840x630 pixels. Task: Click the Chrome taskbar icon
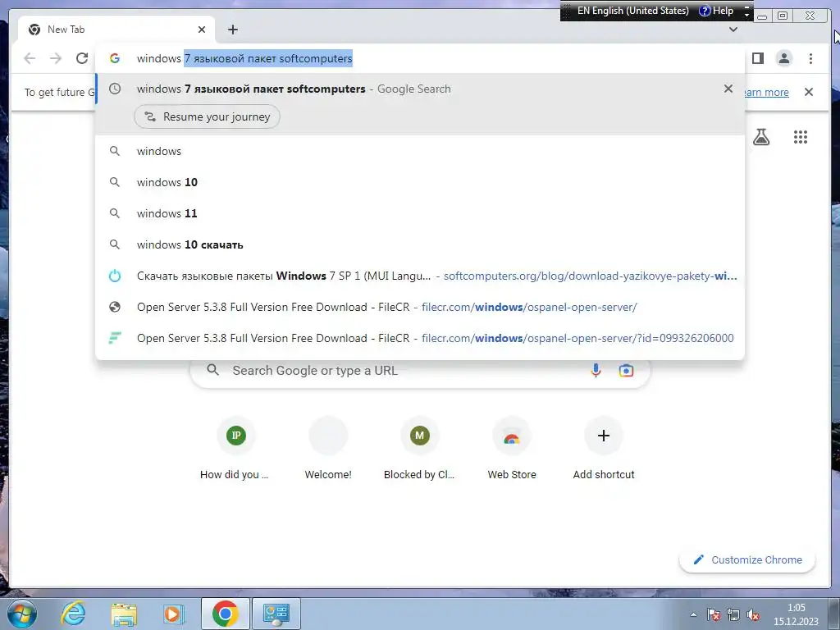point(225,614)
